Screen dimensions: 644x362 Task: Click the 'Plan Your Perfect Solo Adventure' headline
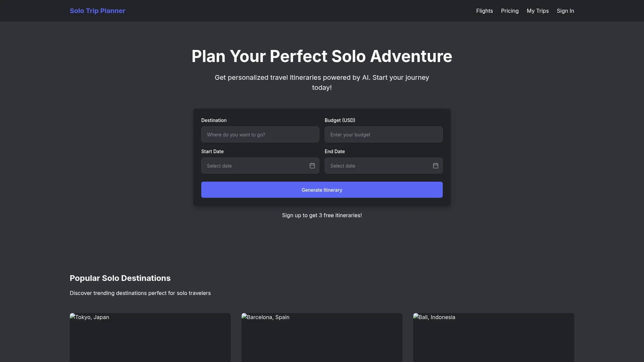[322, 56]
